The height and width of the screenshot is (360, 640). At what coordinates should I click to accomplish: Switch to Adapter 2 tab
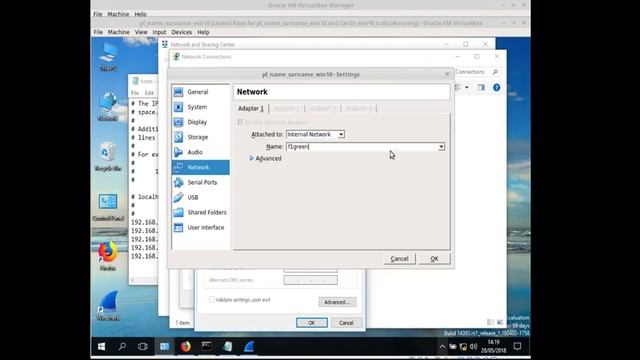pyautogui.click(x=287, y=109)
